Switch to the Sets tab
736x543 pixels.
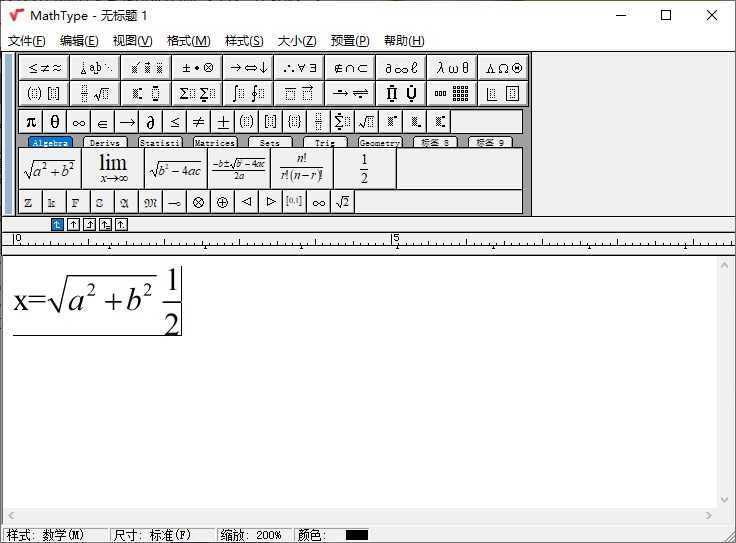point(270,142)
